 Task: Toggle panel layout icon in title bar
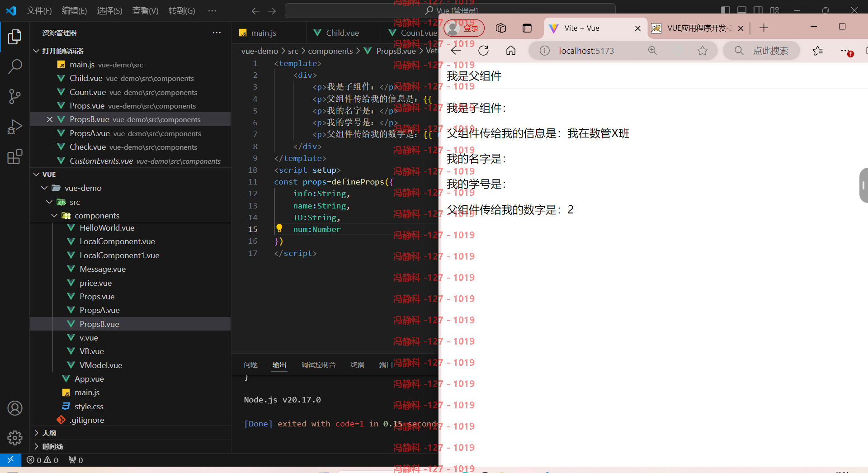pyautogui.click(x=742, y=10)
